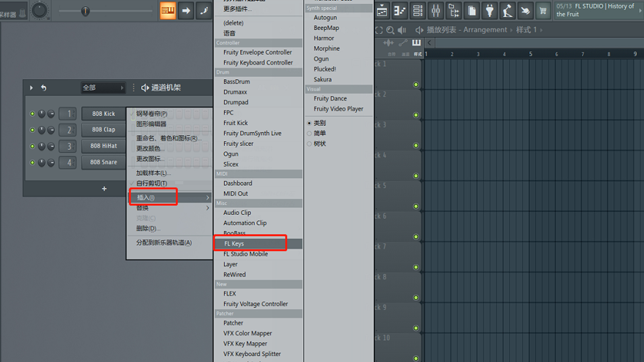Open mixer track selector for 808 Kick
This screenshot has width=644, height=362.
(x=68, y=114)
